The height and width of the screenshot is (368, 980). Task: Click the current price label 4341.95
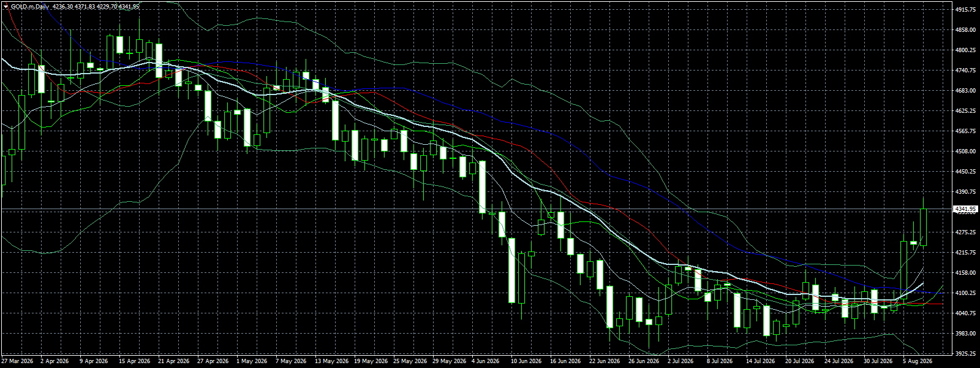click(x=965, y=209)
